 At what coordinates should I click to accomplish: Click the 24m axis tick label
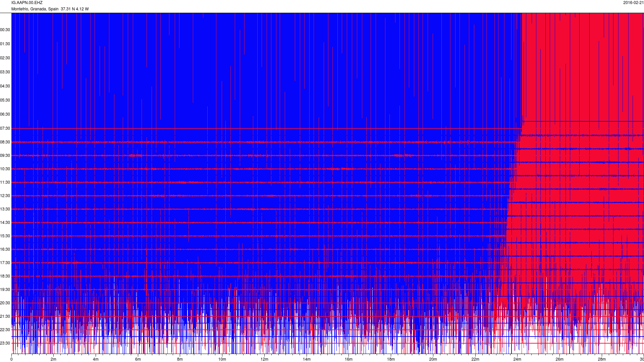pos(517,359)
